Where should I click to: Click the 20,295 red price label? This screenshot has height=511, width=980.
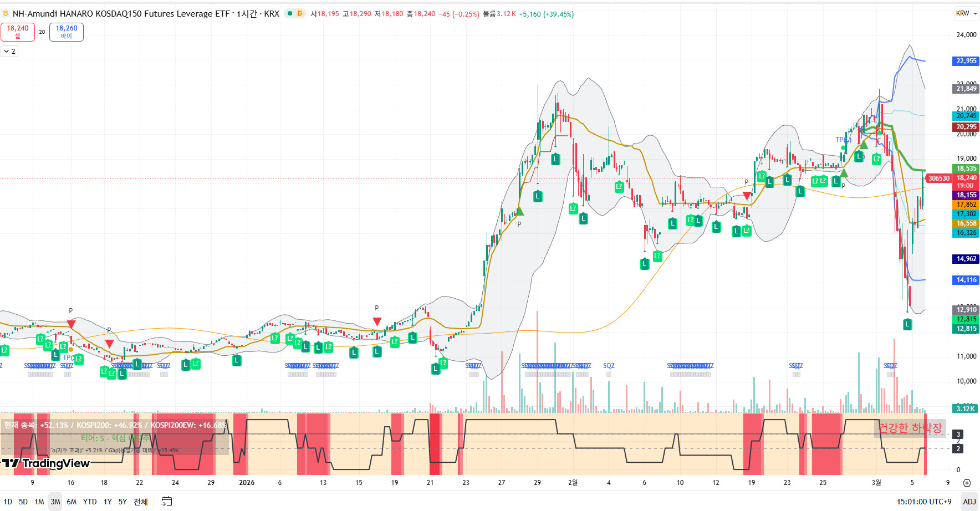click(x=966, y=127)
